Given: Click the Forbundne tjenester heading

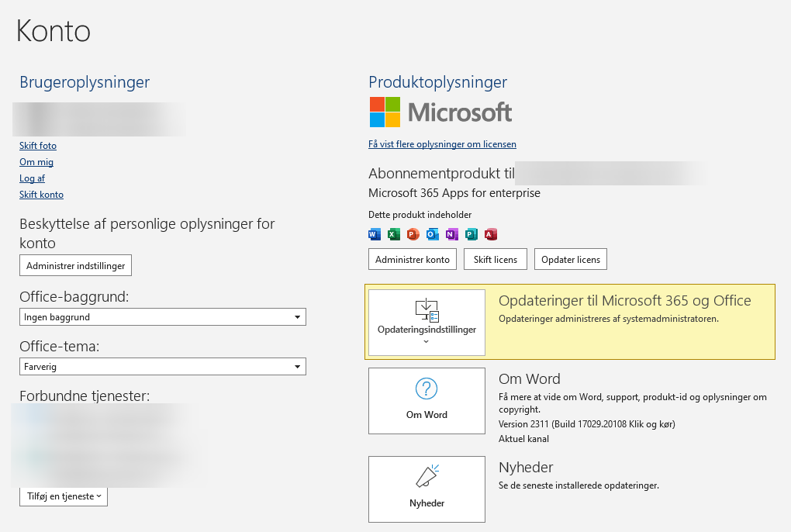Looking at the screenshot, I should pyautogui.click(x=85, y=396).
